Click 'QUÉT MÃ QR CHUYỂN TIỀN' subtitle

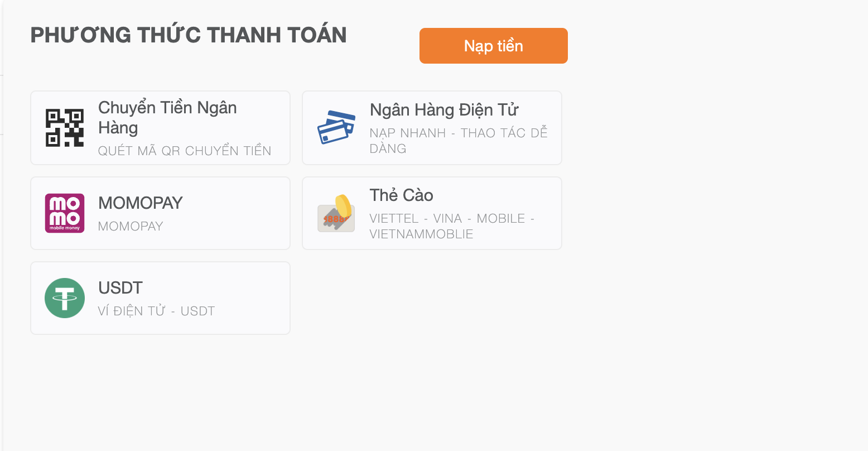click(185, 151)
